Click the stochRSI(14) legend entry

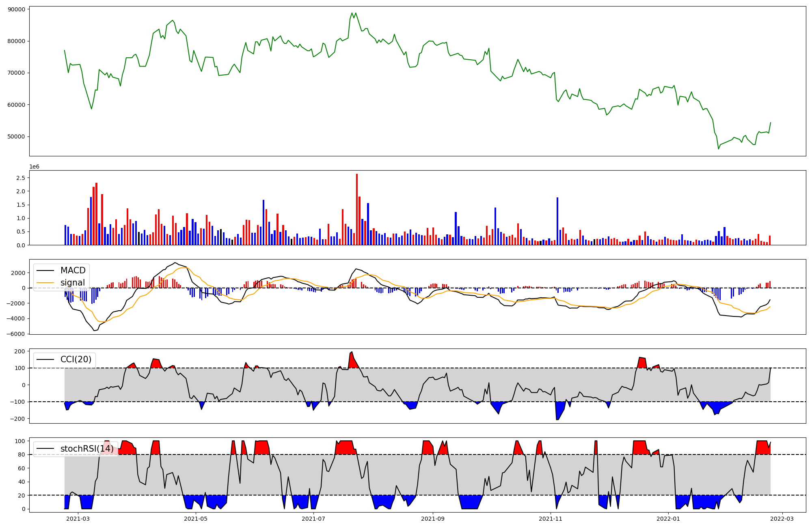87,449
